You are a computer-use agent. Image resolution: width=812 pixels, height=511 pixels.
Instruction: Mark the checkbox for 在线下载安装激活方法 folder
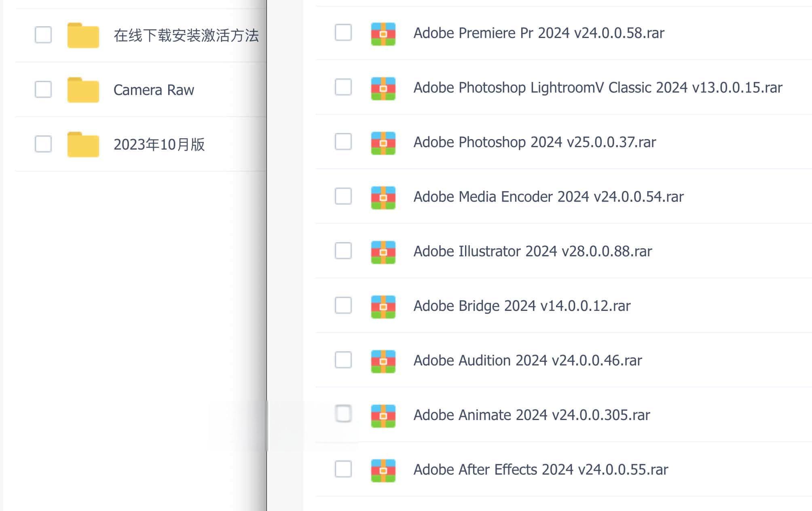pos(43,35)
